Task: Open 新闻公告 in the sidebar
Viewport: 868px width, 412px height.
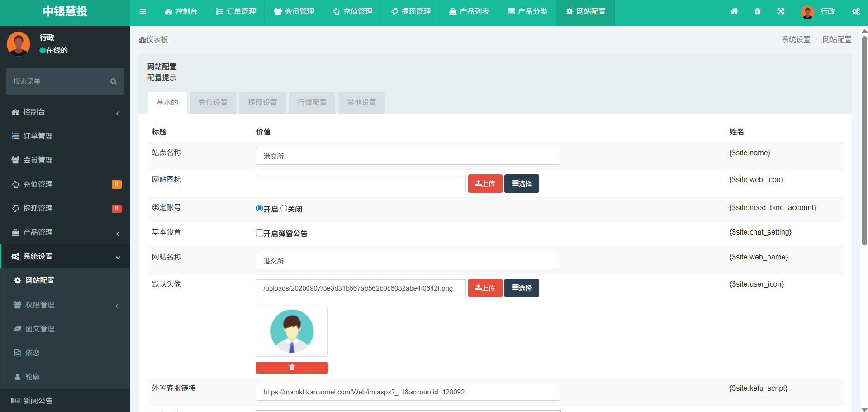Action: [65, 401]
